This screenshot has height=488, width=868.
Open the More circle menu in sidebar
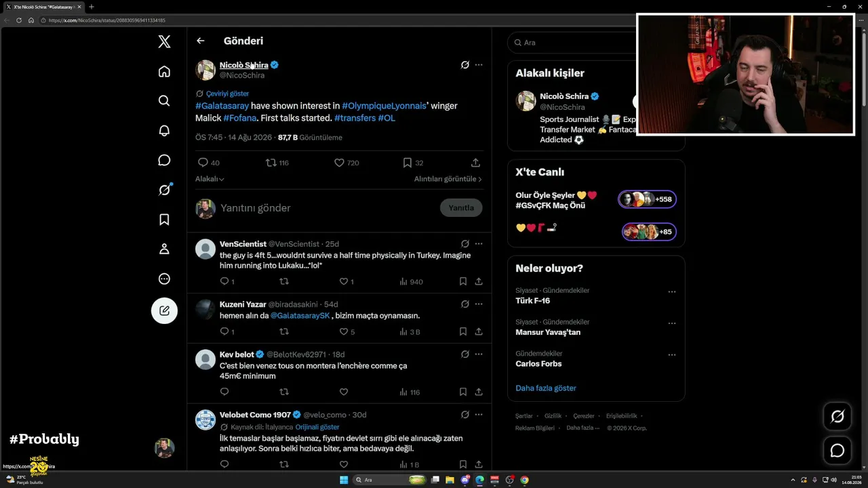pyautogui.click(x=164, y=279)
